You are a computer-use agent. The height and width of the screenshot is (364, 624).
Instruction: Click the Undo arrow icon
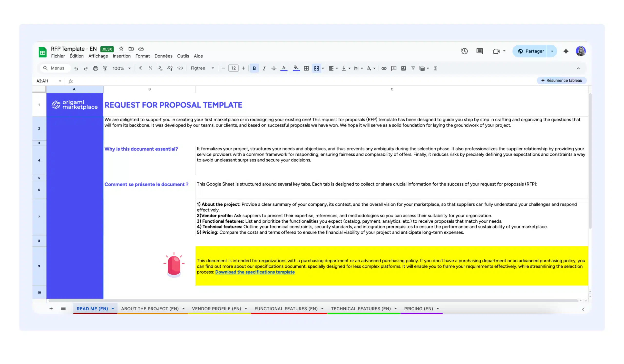pos(76,68)
